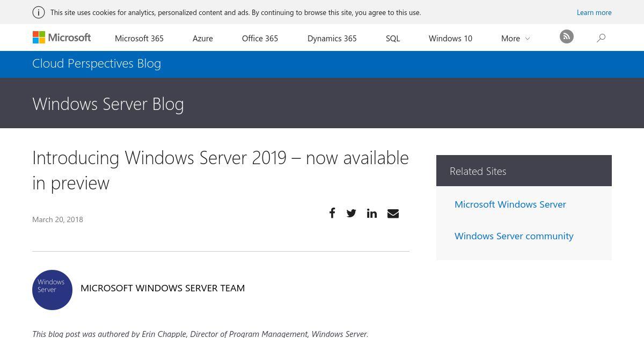Open Office 365 in the top nav

[x=260, y=38]
